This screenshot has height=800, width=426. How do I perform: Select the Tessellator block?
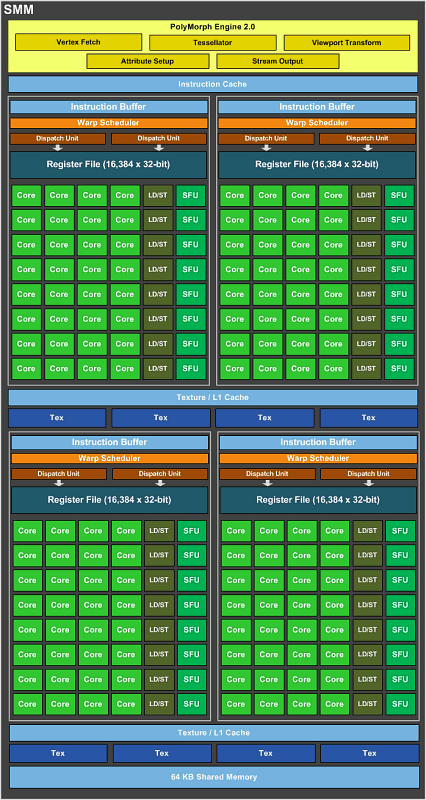(x=213, y=43)
